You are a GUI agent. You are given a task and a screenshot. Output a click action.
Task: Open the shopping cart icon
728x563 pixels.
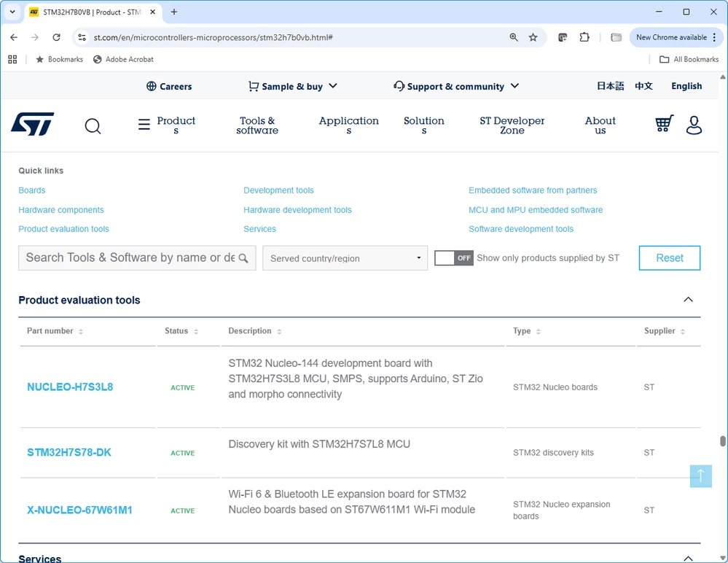[x=664, y=123]
